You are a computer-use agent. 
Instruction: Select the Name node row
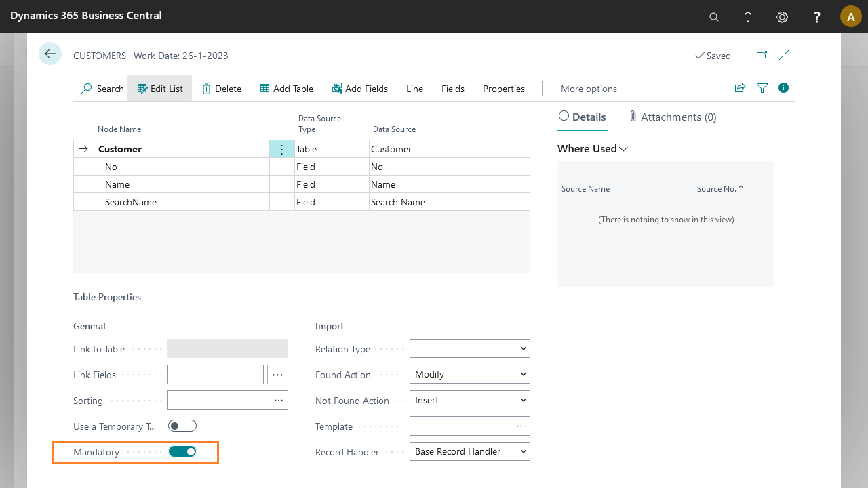coord(182,184)
